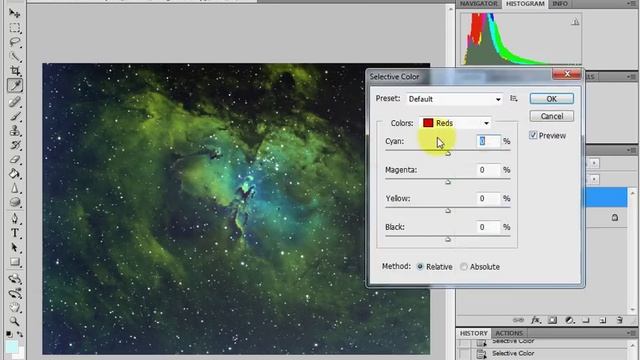Switch to the Histogram tab
Screen dimensions: 640x360
[x=525, y=4]
